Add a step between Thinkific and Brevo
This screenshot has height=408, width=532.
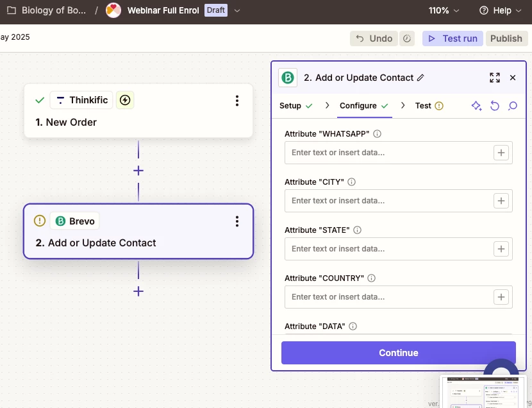pos(138,171)
